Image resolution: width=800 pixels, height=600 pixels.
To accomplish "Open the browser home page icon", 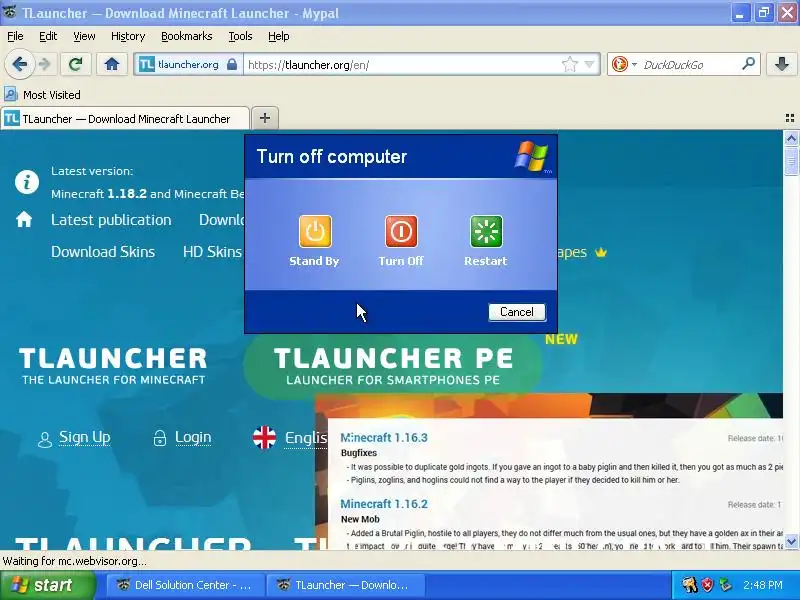I will 112,64.
